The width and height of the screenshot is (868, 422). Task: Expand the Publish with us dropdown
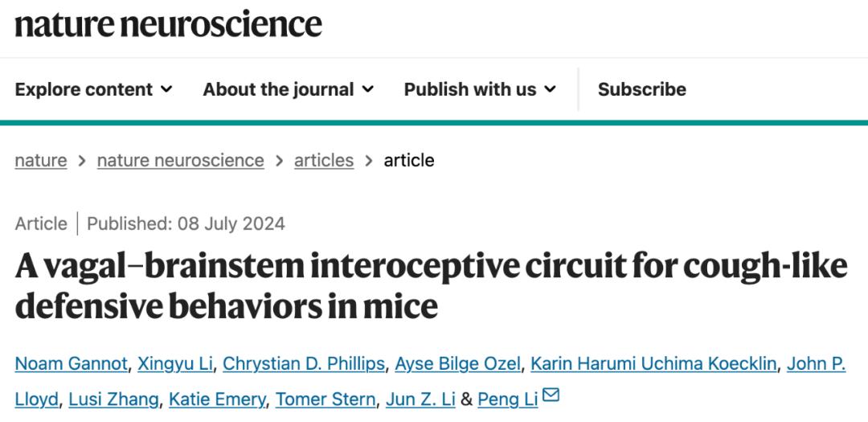point(480,89)
